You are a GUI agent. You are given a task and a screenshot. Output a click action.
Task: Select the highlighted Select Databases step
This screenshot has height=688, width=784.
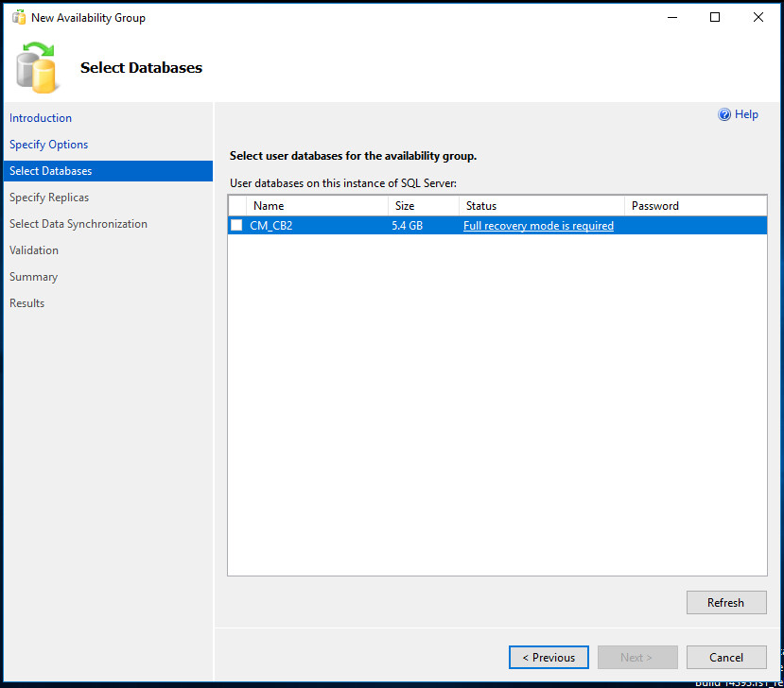click(49, 170)
